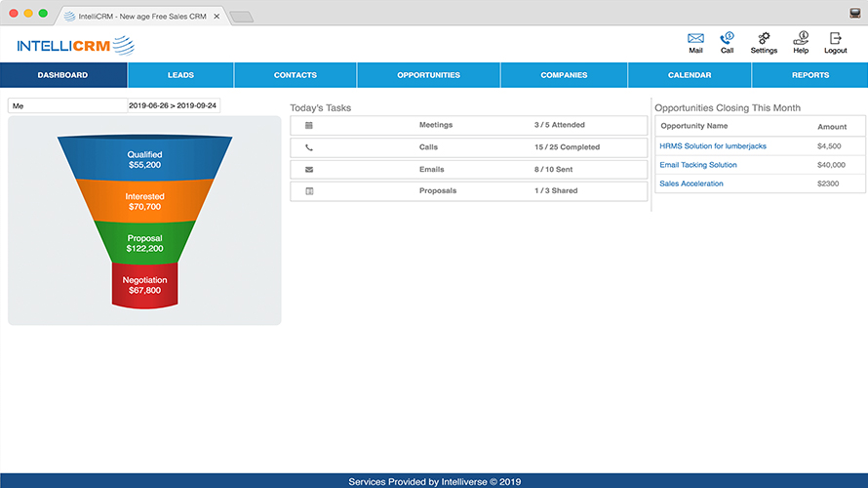Viewport: 868px width, 488px height.
Task: Click '15 / 25 Completed' status
Action: coord(567,147)
